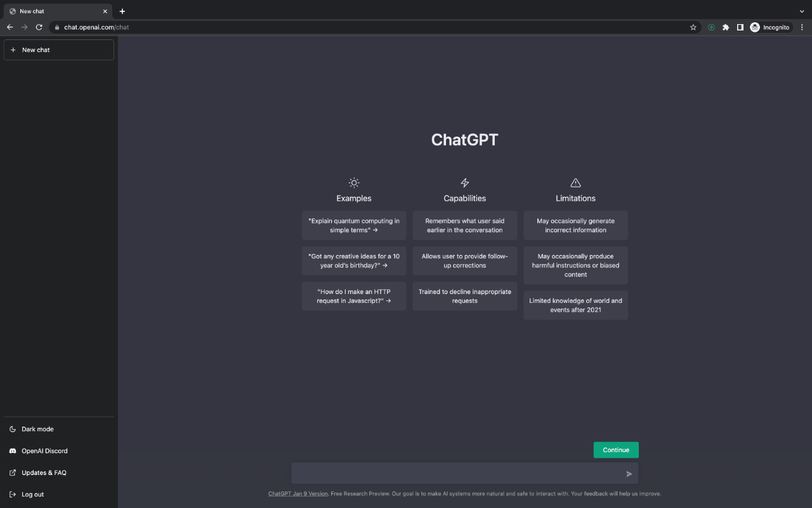Screen dimensions: 812x508
Task: Click the Limitations warning triangle icon
Action: [x=575, y=182]
